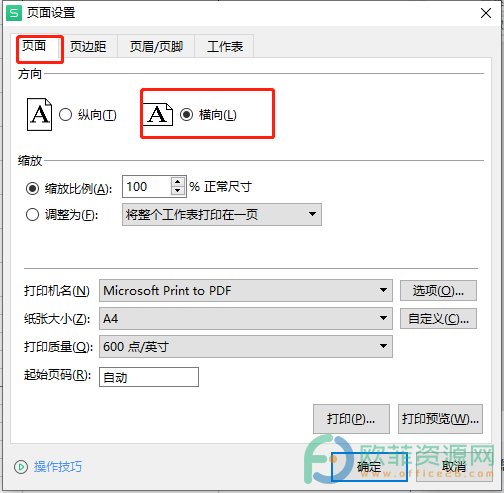This screenshot has width=504, height=493.
Task: Select the 纵向(T) radio button
Action: tap(65, 115)
